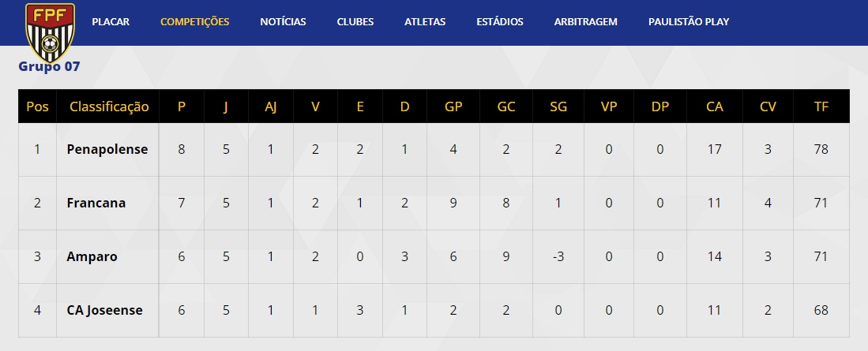Go to the NOTÍCIAS section
Screen dimensions: 868x351
pyautogui.click(x=283, y=22)
